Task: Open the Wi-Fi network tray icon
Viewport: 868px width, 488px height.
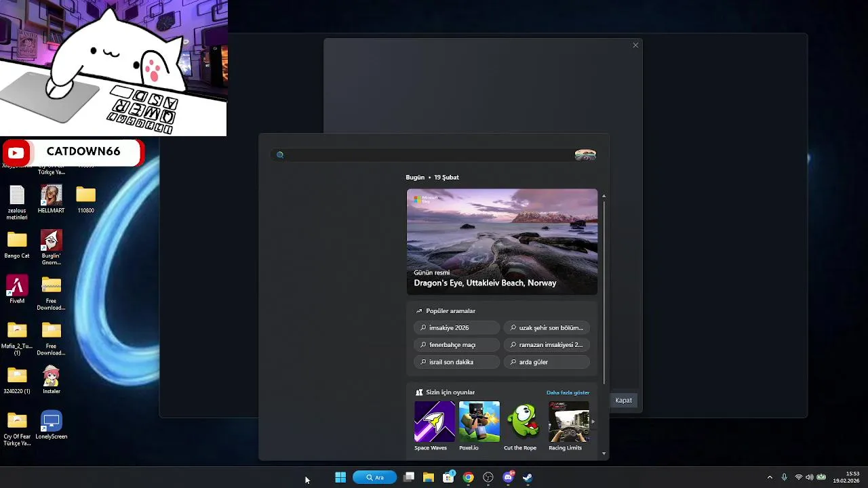Action: [798, 477]
